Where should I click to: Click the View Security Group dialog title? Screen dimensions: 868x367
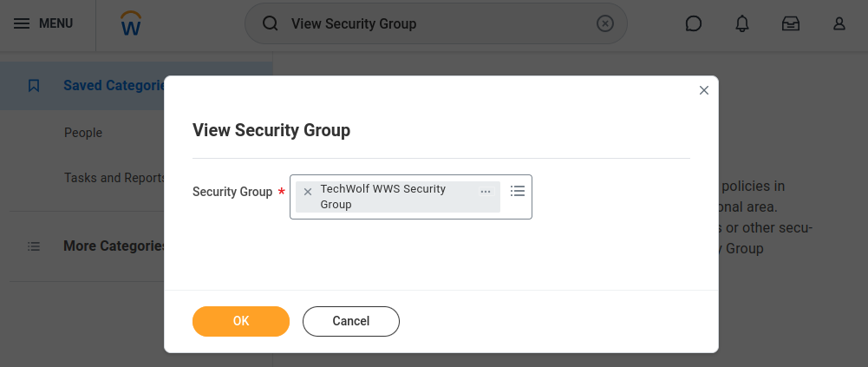(x=271, y=131)
